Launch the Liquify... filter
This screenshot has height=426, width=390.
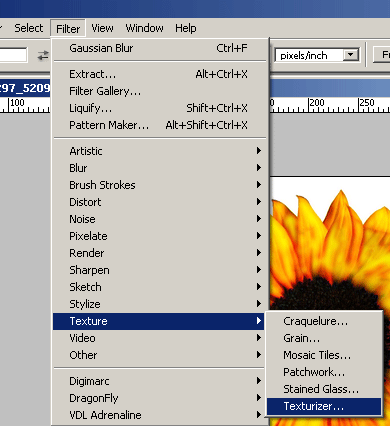coord(159,108)
